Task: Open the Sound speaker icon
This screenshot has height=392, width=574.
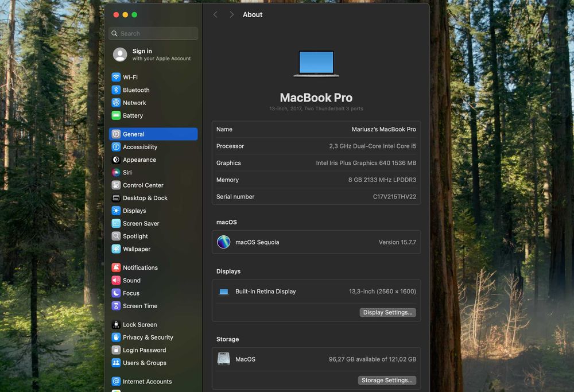Action: tap(116, 280)
